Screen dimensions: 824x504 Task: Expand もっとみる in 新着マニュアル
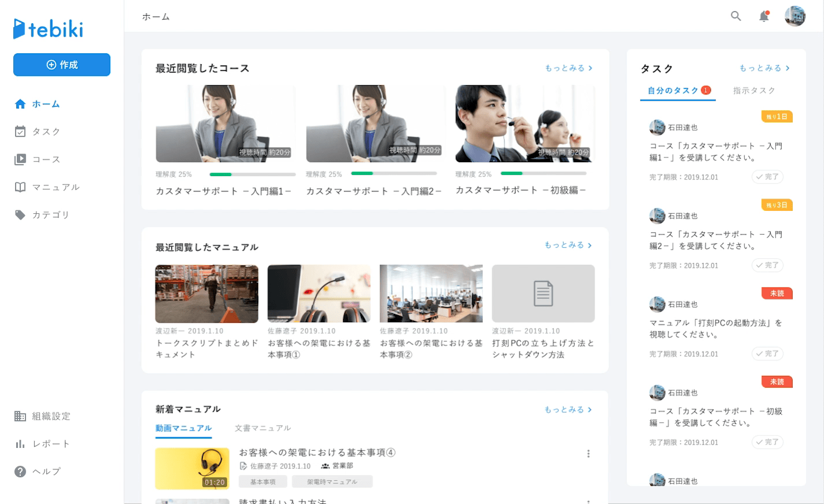point(569,410)
